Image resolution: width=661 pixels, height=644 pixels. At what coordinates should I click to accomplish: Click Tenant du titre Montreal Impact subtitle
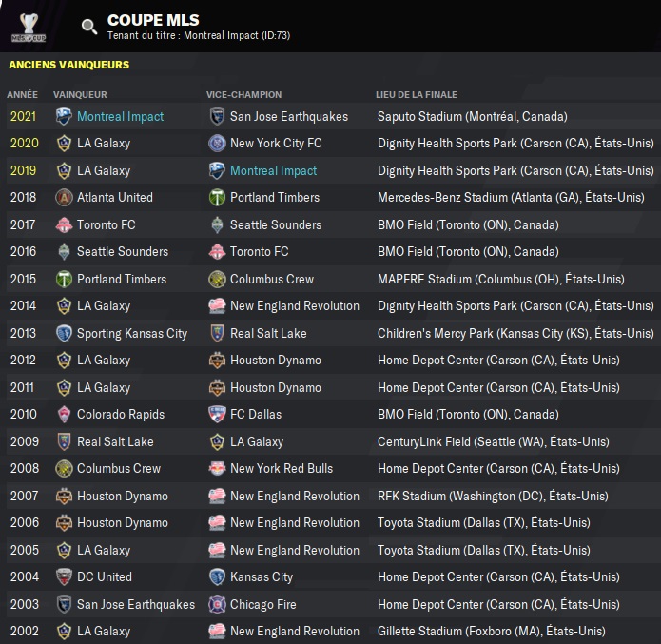click(x=199, y=35)
